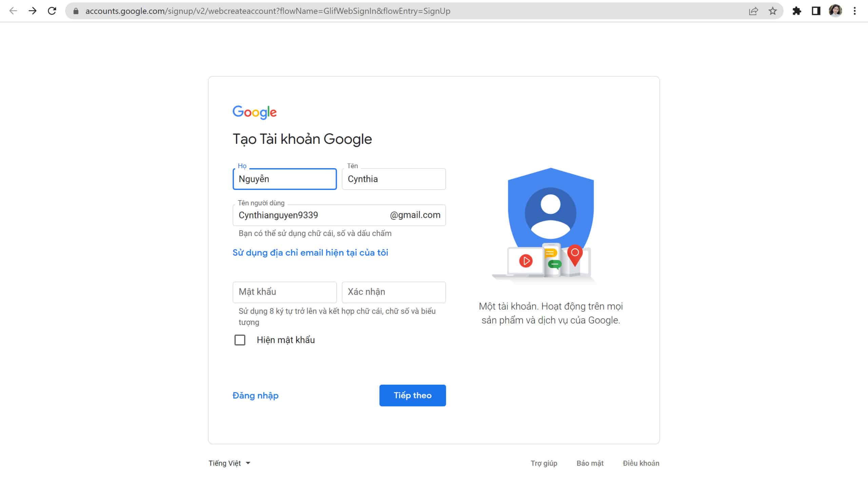
Task: Click the Google logo
Action: (x=255, y=112)
